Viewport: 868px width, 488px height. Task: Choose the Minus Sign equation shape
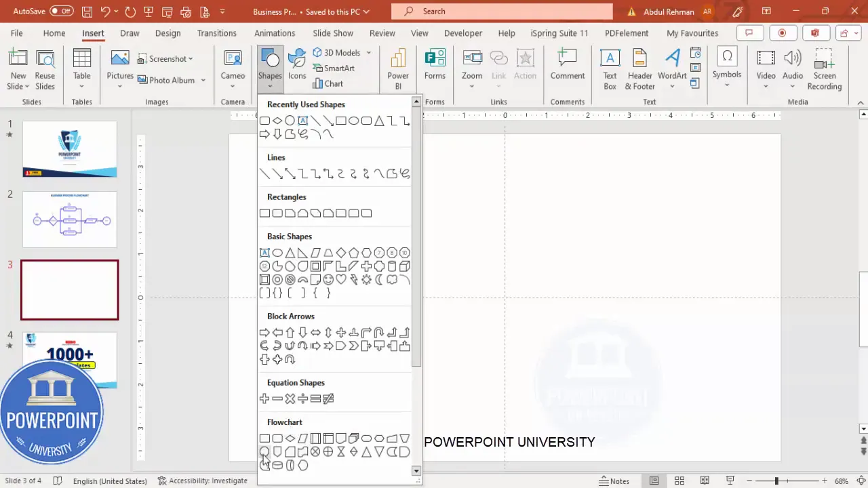277,399
